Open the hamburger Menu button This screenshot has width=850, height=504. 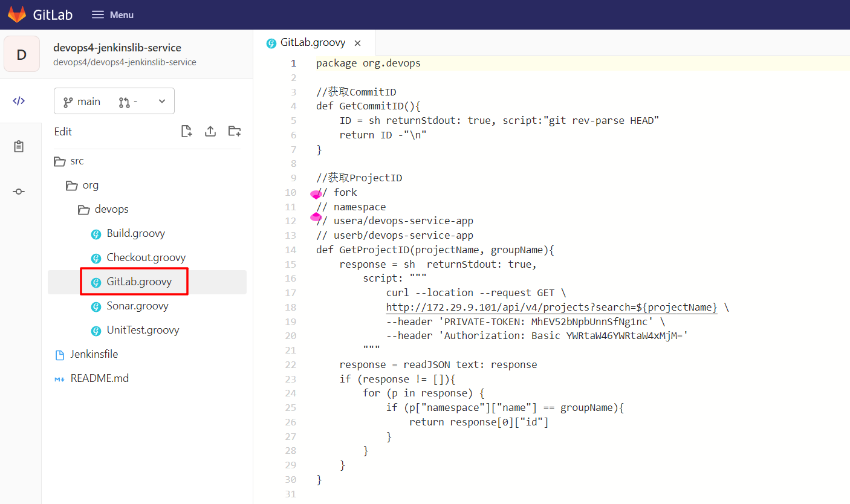(112, 15)
